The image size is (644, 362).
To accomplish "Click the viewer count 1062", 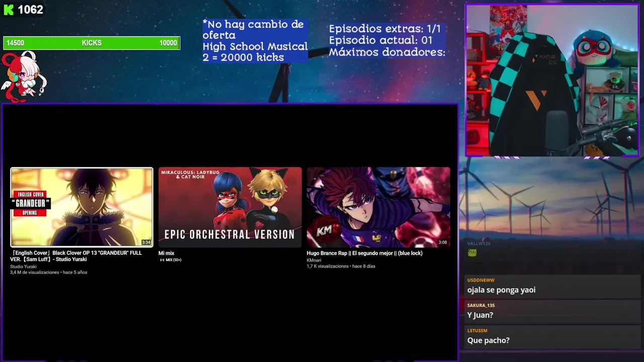I will click(x=30, y=10).
